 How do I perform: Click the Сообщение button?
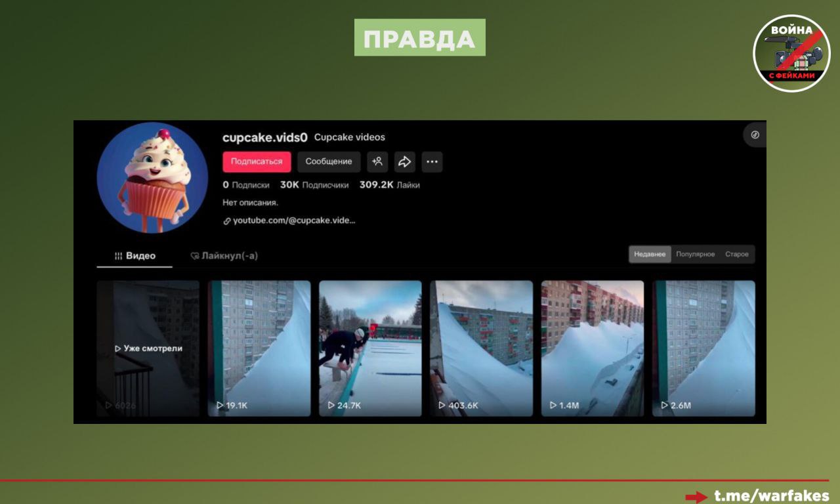coord(328,161)
